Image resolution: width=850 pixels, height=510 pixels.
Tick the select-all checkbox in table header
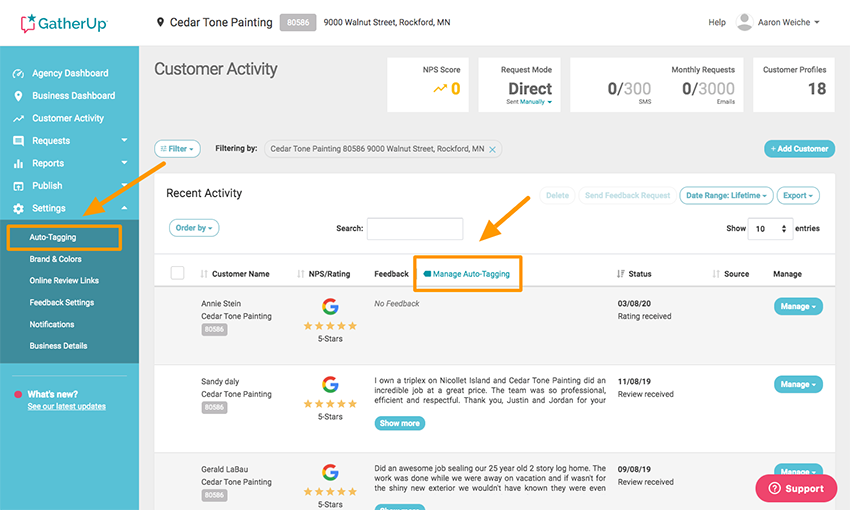coord(177,273)
